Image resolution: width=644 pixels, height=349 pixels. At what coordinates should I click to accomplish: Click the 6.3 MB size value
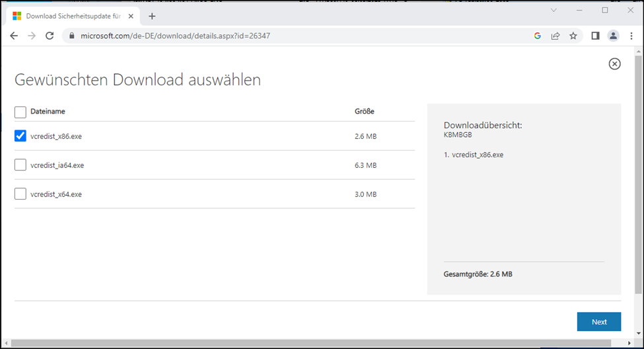(x=365, y=165)
